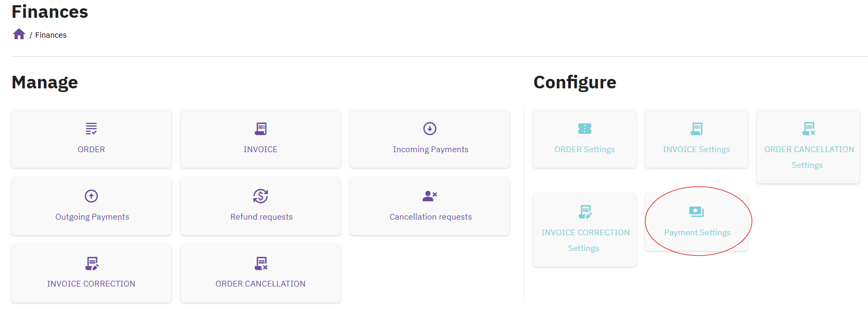Click the home icon in breadcrumb

19,34
